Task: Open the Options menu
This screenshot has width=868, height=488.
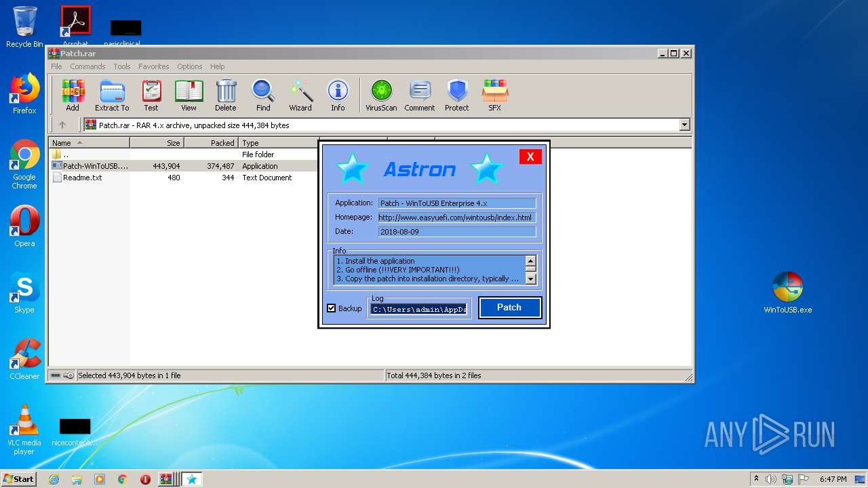Action: point(190,66)
